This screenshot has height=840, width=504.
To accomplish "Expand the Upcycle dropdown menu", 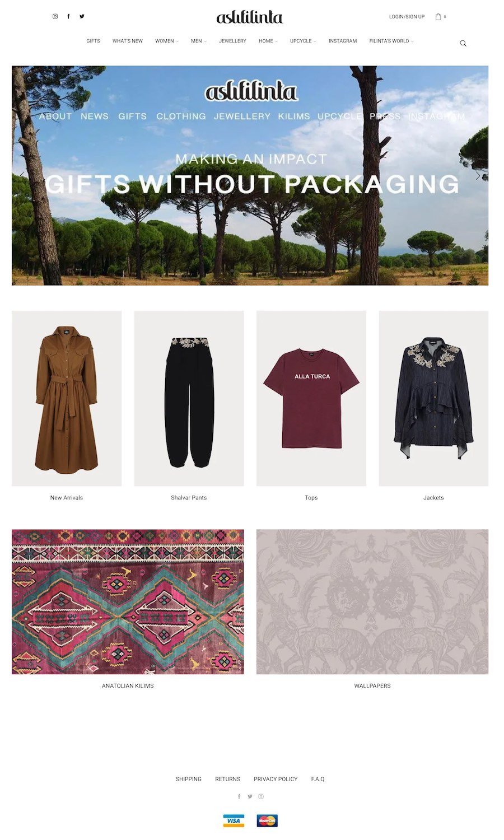I will pos(303,41).
